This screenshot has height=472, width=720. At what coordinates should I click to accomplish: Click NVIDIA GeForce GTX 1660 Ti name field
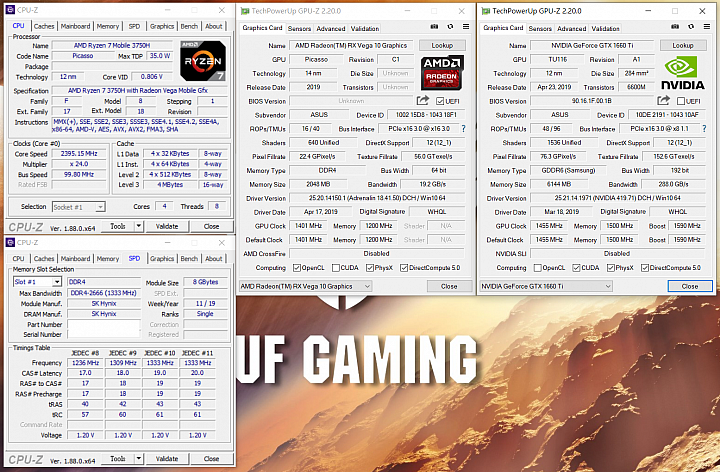point(592,45)
